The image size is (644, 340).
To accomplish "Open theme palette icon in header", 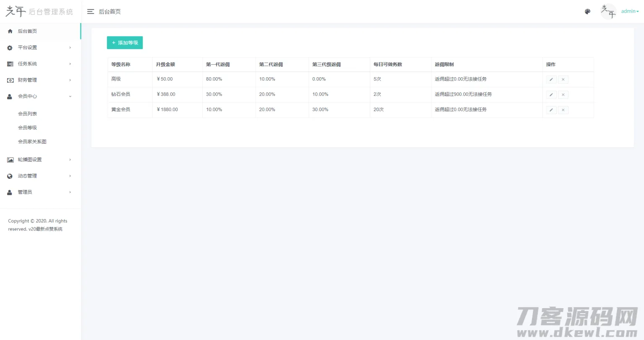I will tap(587, 12).
